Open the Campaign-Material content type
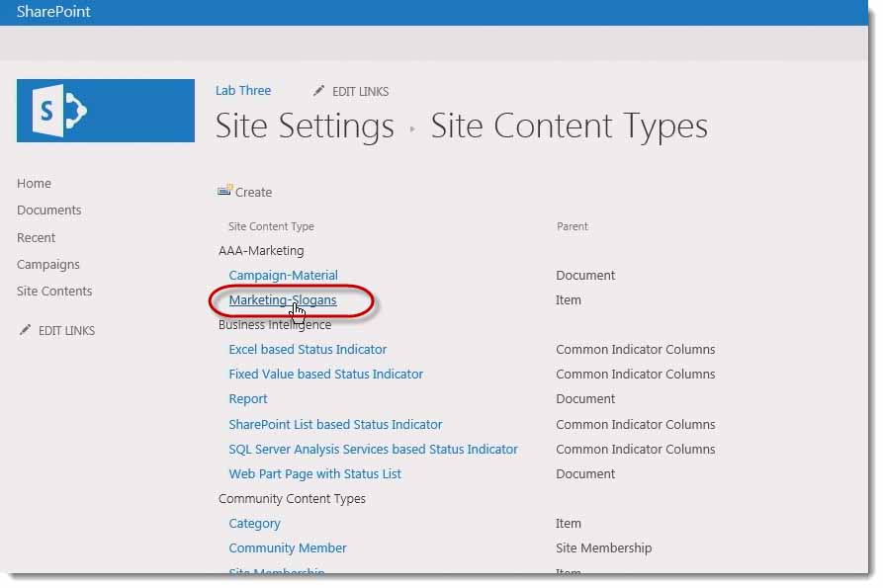883x588 pixels. pos(283,275)
